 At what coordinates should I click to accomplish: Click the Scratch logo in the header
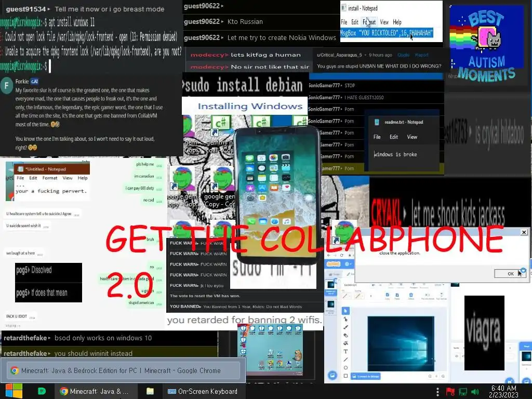333,264
